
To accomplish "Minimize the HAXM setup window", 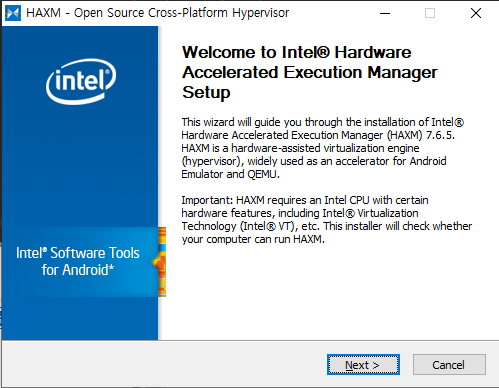I will coord(385,13).
